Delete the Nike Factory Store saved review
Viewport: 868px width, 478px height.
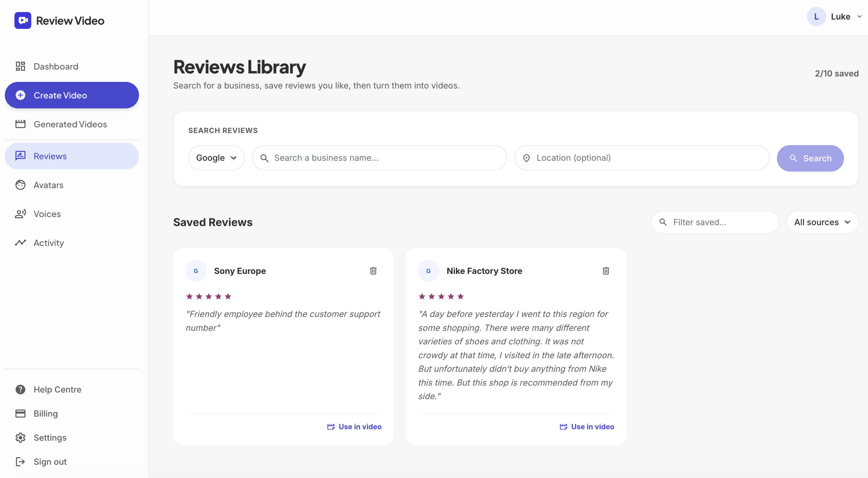pos(605,271)
